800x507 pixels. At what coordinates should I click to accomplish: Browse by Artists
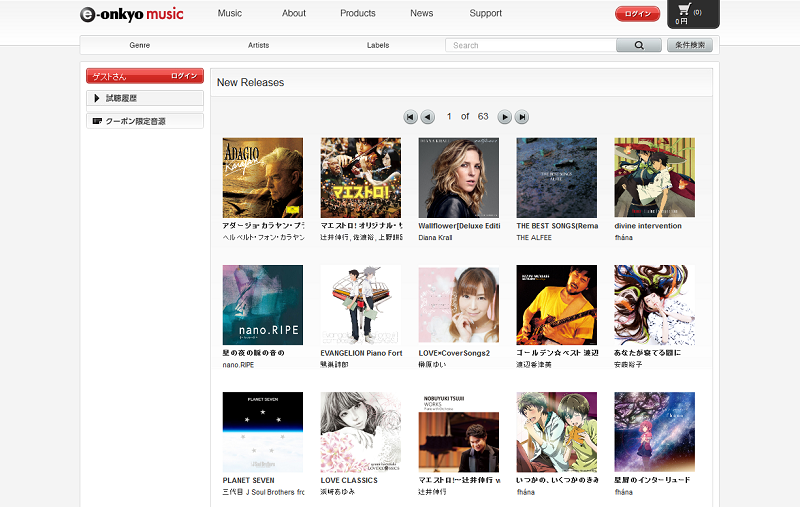259,45
